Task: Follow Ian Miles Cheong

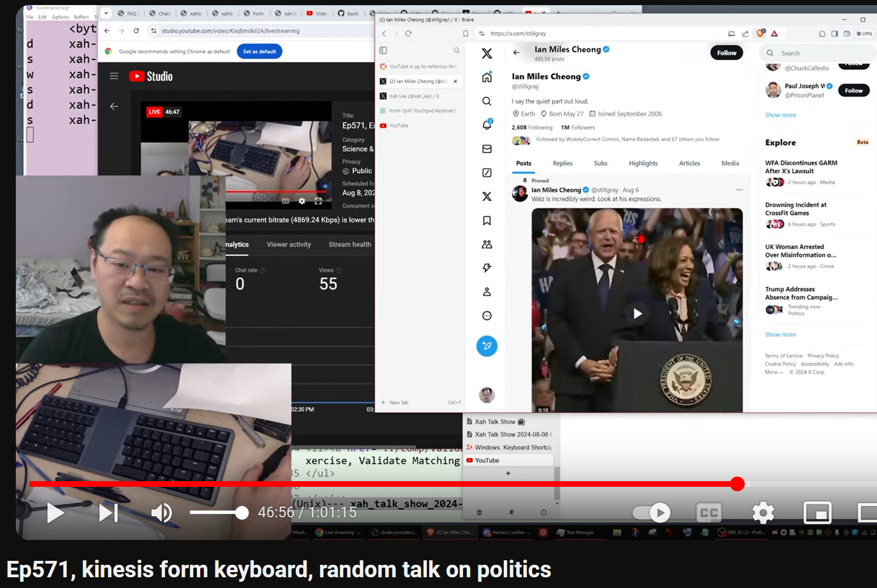Action: click(727, 53)
